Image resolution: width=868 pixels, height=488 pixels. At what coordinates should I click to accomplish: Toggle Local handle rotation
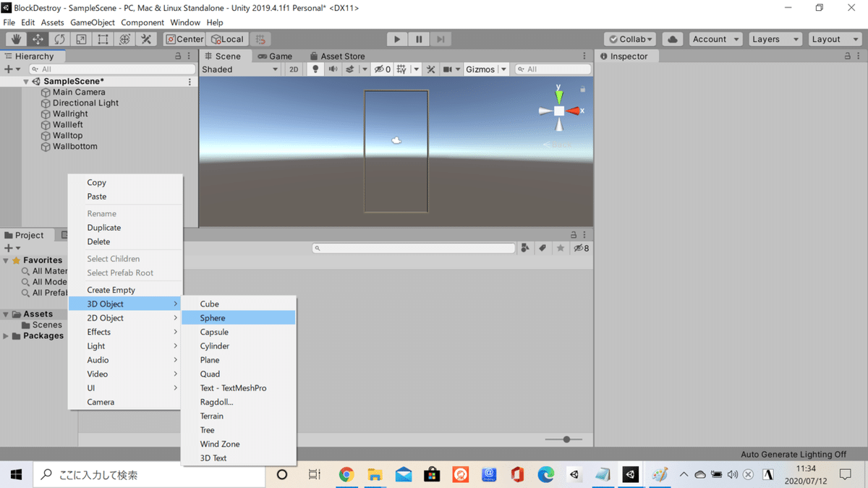[227, 39]
